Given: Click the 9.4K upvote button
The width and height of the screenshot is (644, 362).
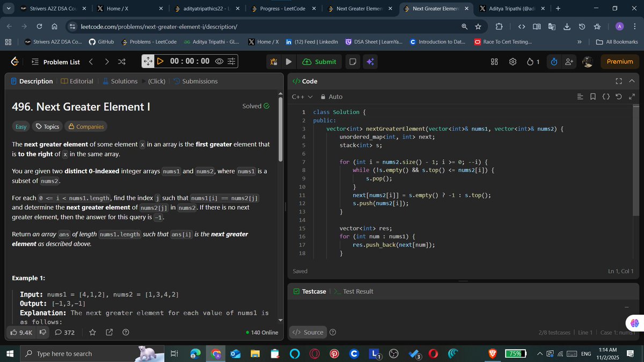Looking at the screenshot, I should [x=21, y=333].
